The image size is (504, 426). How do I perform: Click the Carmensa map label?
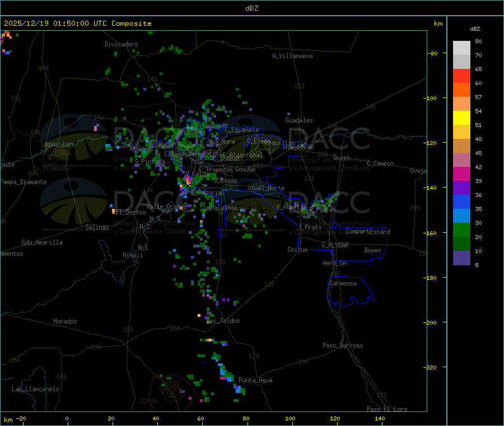343,283
